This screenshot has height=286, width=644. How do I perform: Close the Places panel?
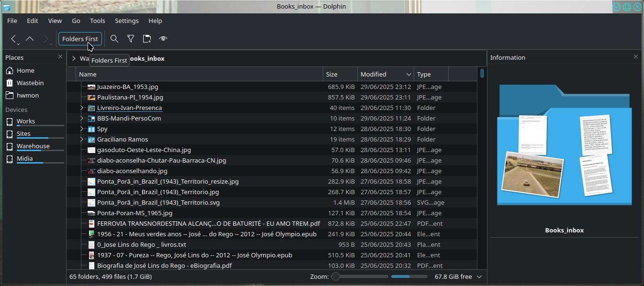[x=60, y=57]
